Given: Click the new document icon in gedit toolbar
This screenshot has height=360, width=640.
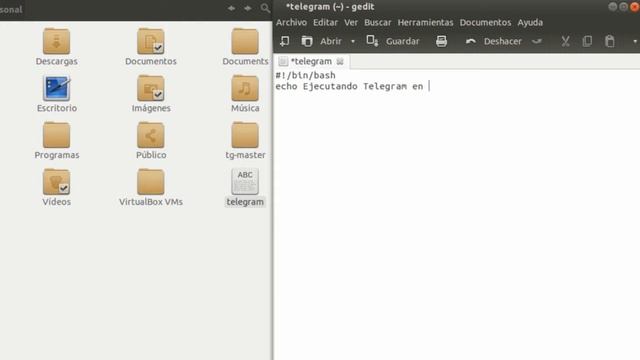Looking at the screenshot, I should coord(284,41).
